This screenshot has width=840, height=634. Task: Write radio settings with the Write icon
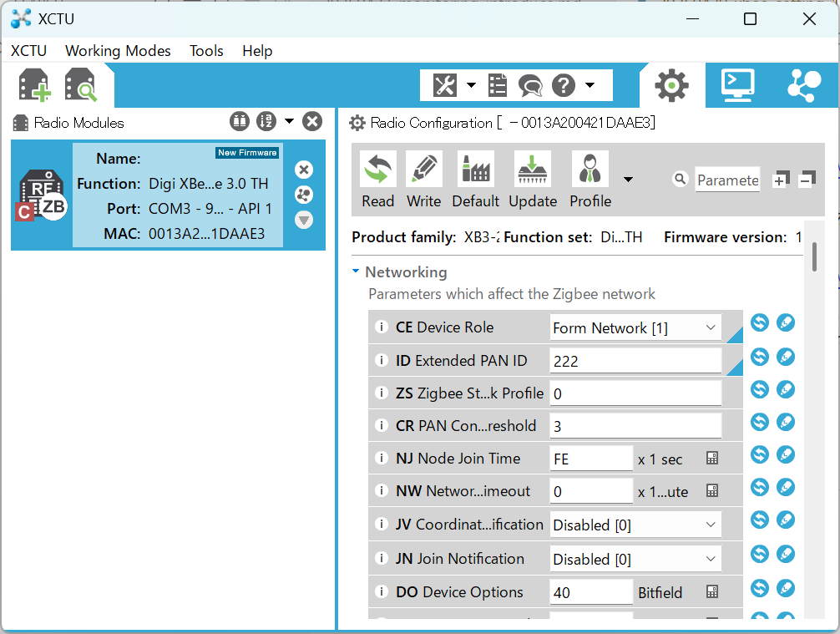pos(423,179)
